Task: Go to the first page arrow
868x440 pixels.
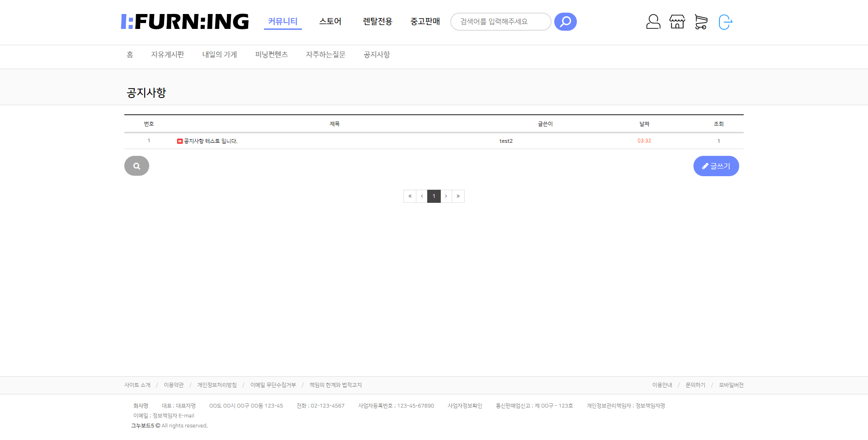Action: pyautogui.click(x=410, y=196)
